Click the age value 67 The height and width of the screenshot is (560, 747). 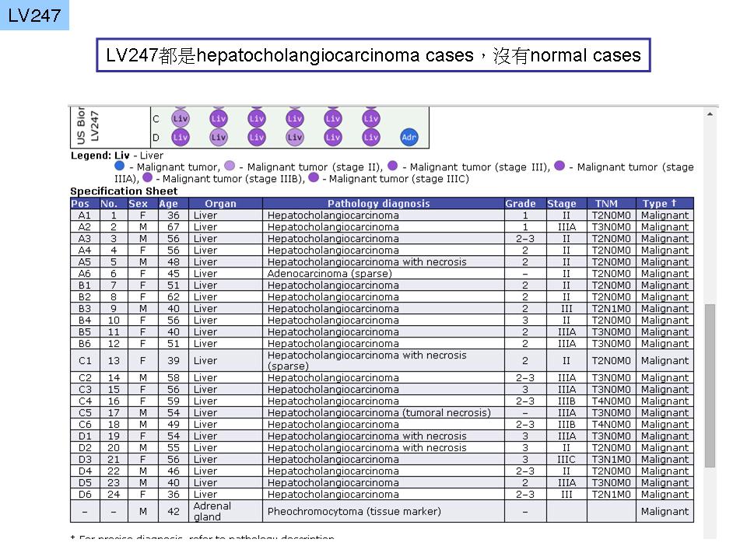(x=174, y=226)
